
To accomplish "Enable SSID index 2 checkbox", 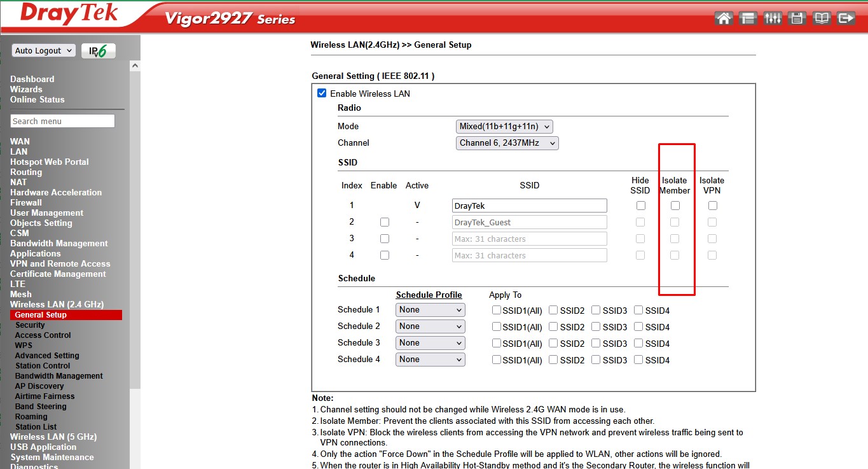I will tap(384, 222).
